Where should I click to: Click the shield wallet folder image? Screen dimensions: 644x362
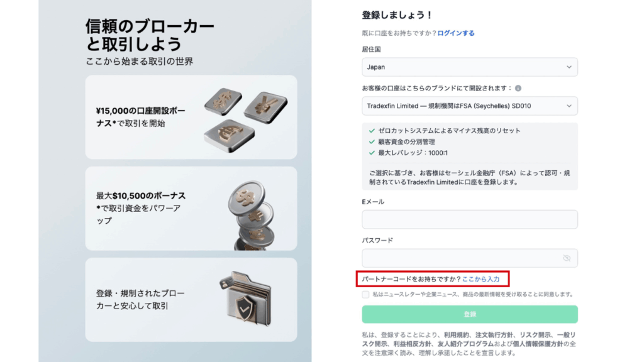(x=245, y=299)
